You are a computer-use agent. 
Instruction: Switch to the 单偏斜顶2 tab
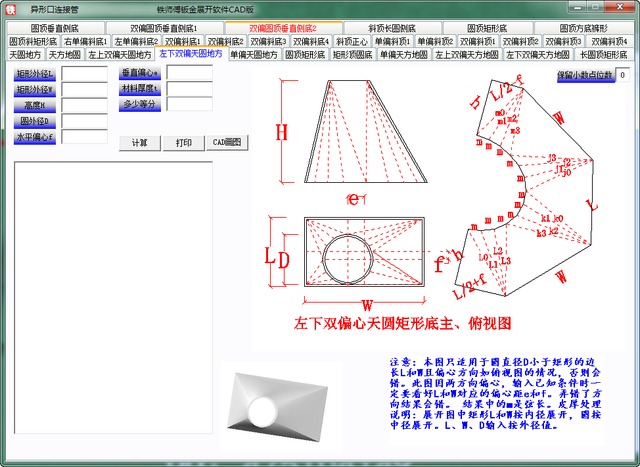[x=435, y=42]
